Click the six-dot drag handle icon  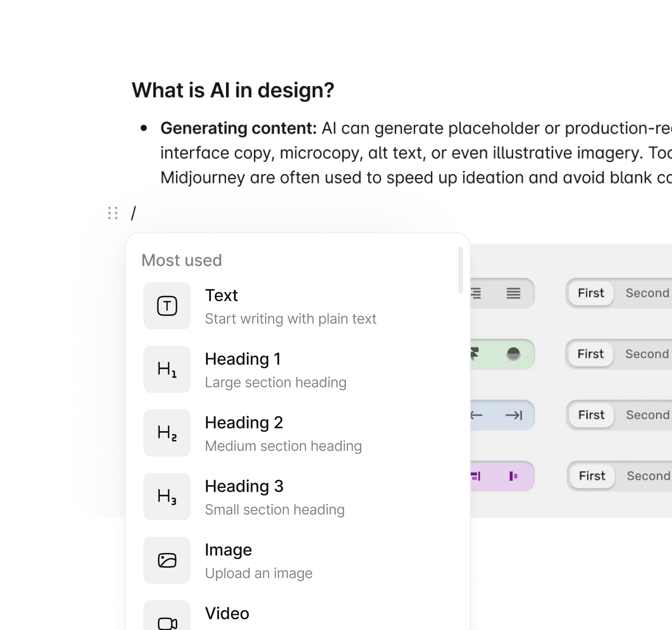(x=113, y=213)
